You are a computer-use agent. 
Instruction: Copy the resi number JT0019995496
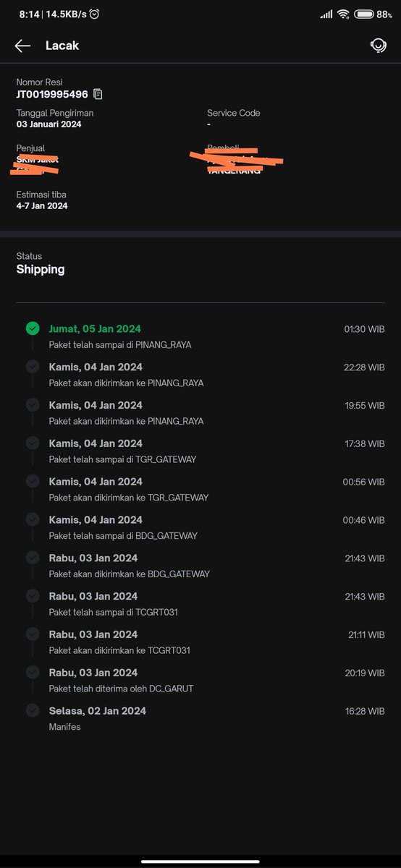pyautogui.click(x=98, y=94)
